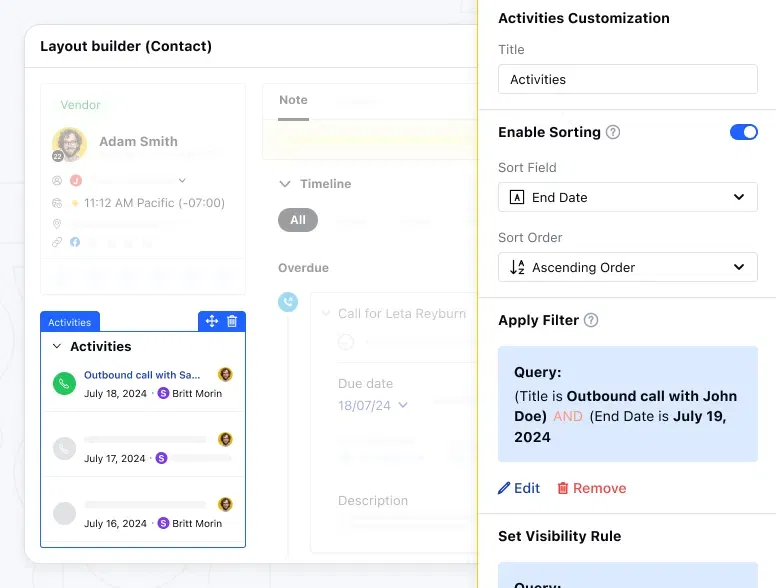Screen dimensions: 776x588
Task: Open the Sort Order Ascending Order dropdown
Action: click(x=628, y=267)
